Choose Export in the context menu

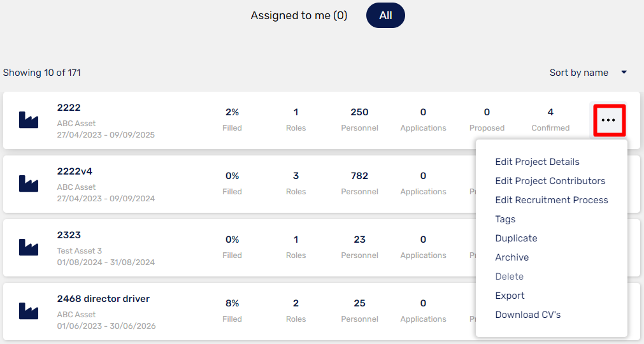(x=510, y=296)
